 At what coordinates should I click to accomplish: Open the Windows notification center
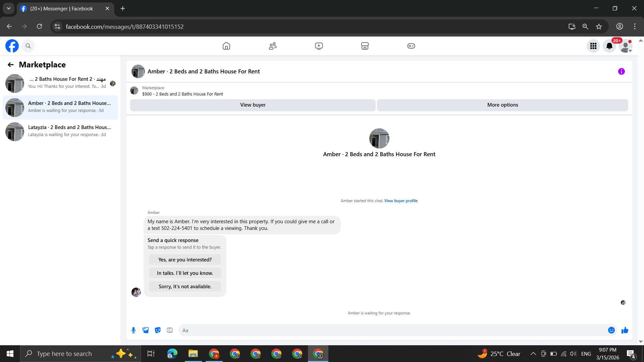pyautogui.click(x=631, y=354)
